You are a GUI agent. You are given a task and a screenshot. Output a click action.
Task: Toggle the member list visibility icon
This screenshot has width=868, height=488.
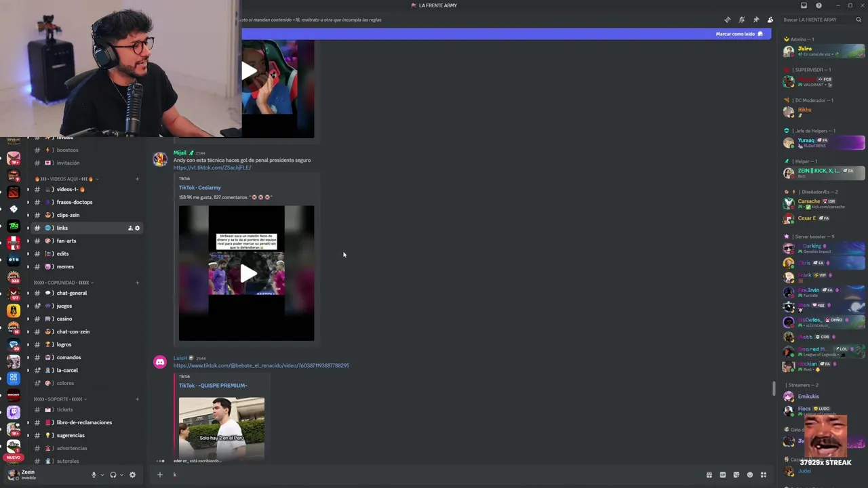tap(770, 20)
